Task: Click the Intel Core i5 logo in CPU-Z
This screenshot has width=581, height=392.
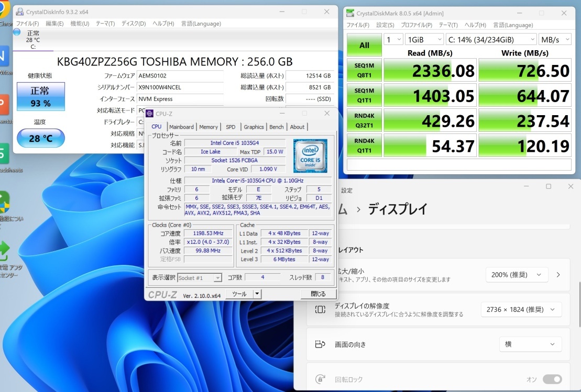Action: (310, 156)
